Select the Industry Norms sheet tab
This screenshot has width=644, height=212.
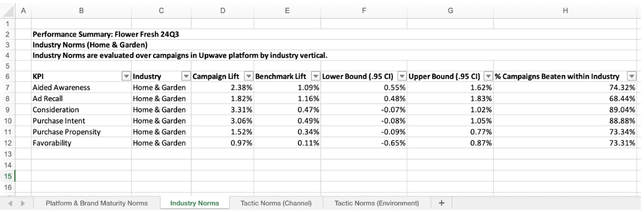pos(195,204)
